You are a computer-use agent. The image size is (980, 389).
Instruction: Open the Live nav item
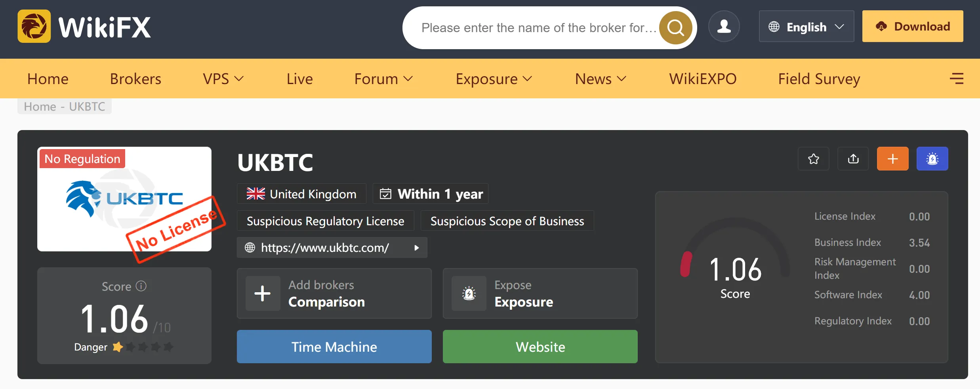[x=300, y=79]
